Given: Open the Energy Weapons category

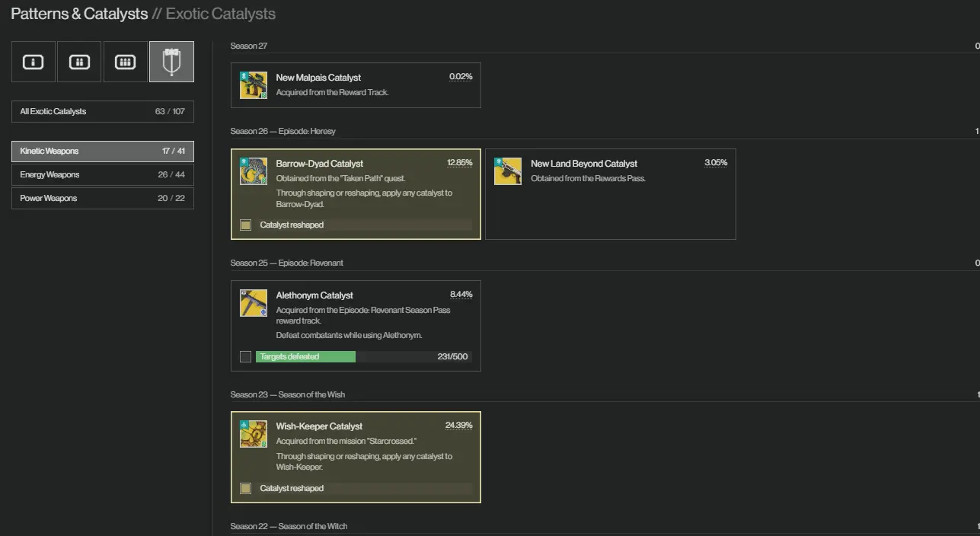Looking at the screenshot, I should click(x=102, y=175).
